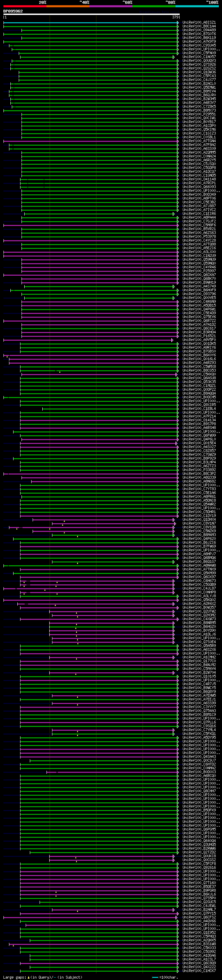This screenshot has width=222, height=980.
Task: Select the UniRef100_Q6CK97 label
Action: click(199, 577)
